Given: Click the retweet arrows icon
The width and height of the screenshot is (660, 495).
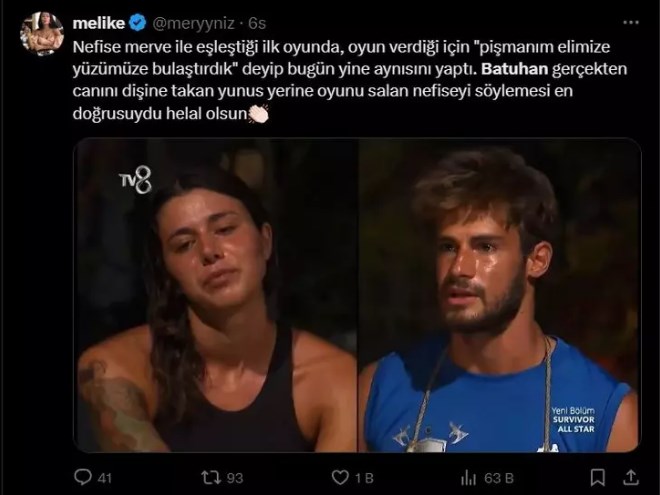Looking at the screenshot, I should (211, 478).
